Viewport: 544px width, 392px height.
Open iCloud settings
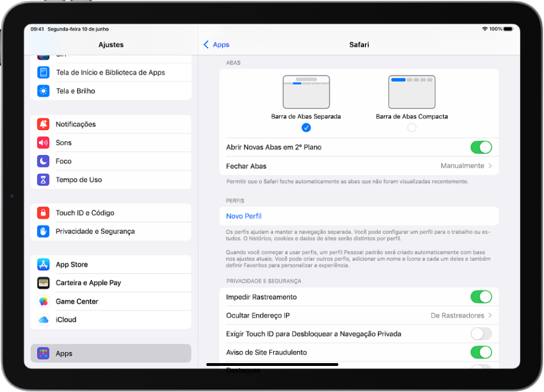pos(111,319)
